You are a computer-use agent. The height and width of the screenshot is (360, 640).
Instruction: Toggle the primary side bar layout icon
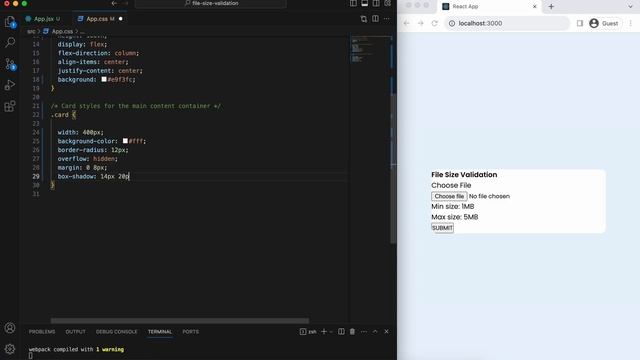353,3
